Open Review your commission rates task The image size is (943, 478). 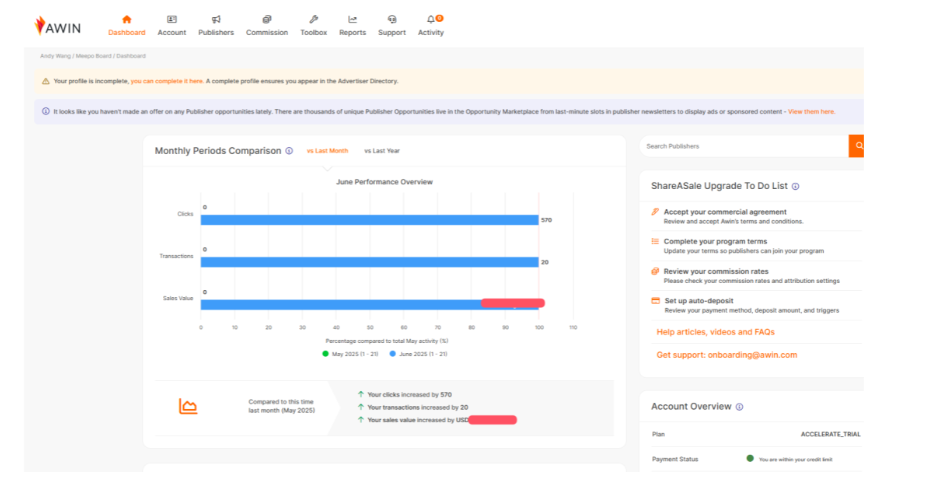(716, 271)
